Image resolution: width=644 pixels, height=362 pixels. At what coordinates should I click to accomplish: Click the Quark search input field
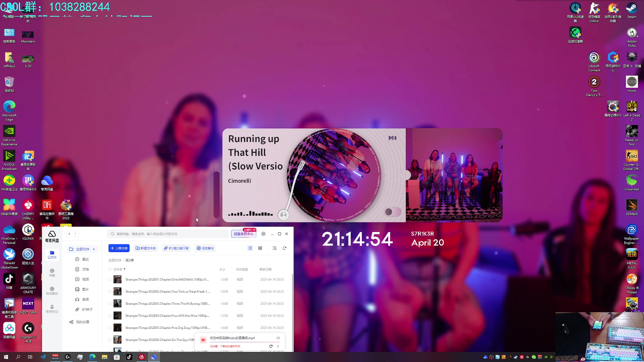point(168,234)
